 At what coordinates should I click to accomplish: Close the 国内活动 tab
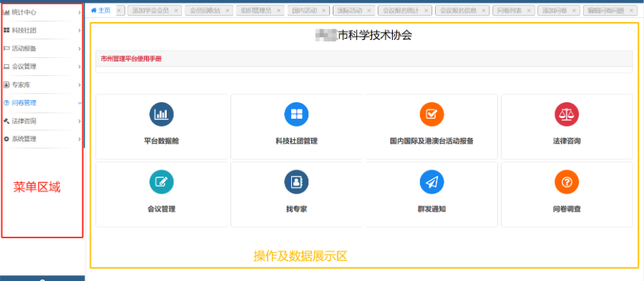(x=323, y=11)
